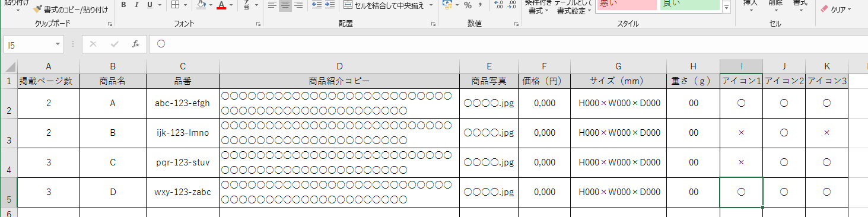The image size is (868, 217).
Task: Increase indent icon
Action: pyautogui.click(x=329, y=5)
